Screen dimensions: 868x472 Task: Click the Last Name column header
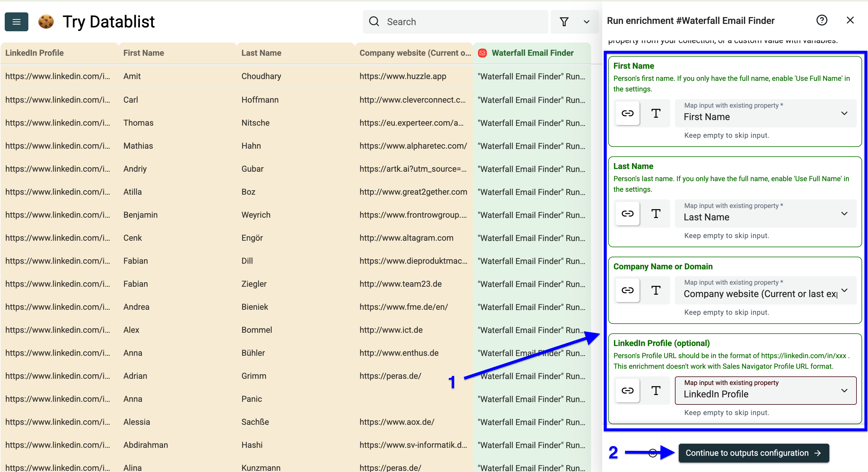(296, 53)
